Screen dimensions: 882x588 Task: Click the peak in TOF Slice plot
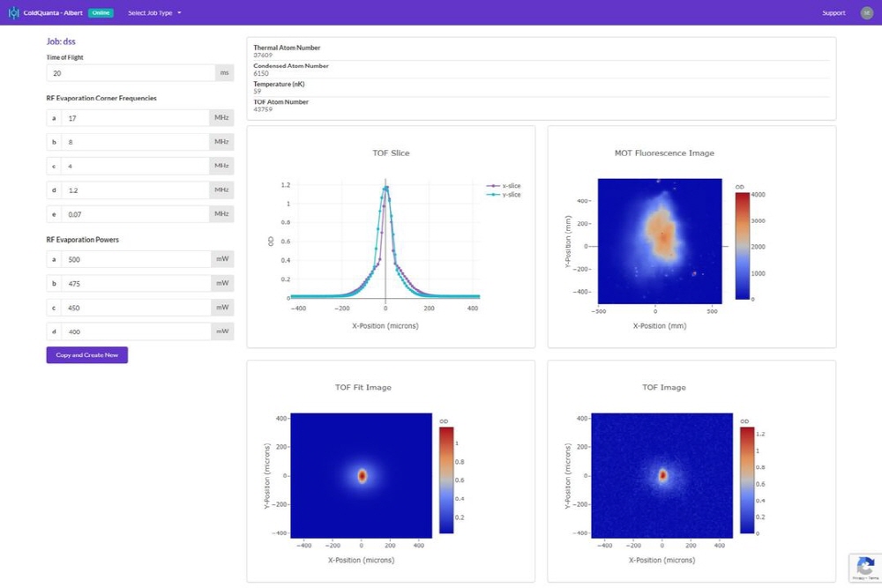point(385,186)
